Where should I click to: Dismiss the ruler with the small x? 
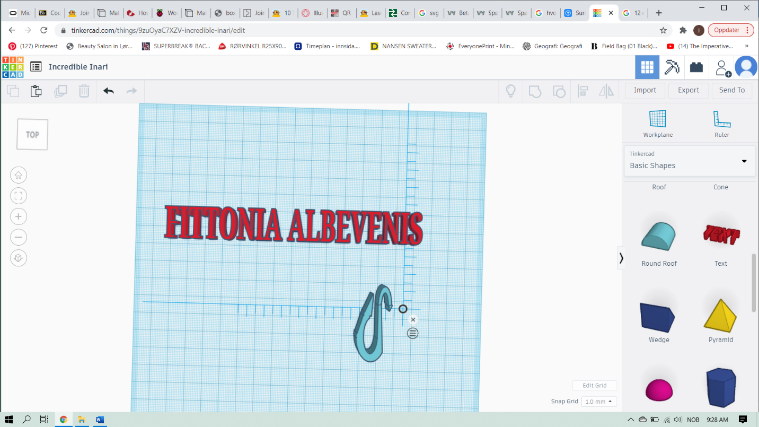point(413,320)
